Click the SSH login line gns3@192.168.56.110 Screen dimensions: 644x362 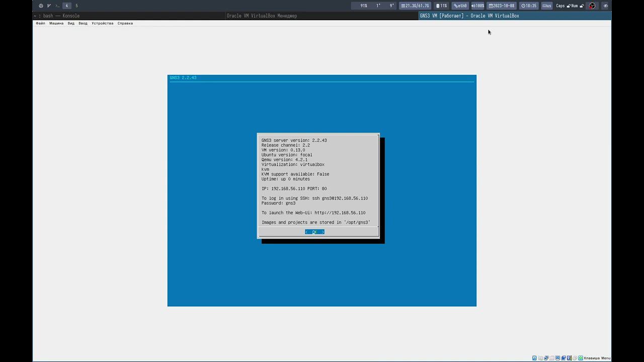point(314,198)
